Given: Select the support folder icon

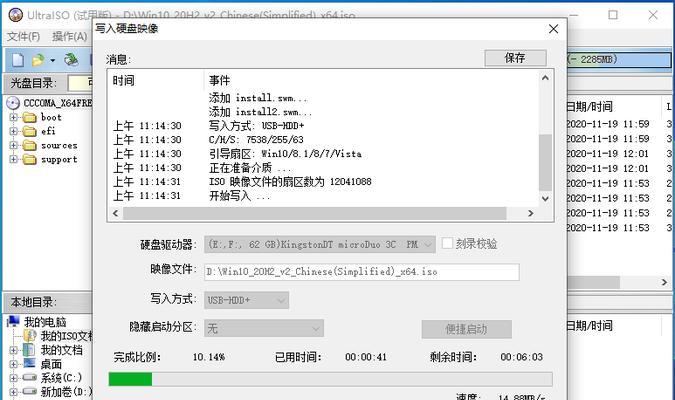Looking at the screenshot, I should pyautogui.click(x=29, y=159).
